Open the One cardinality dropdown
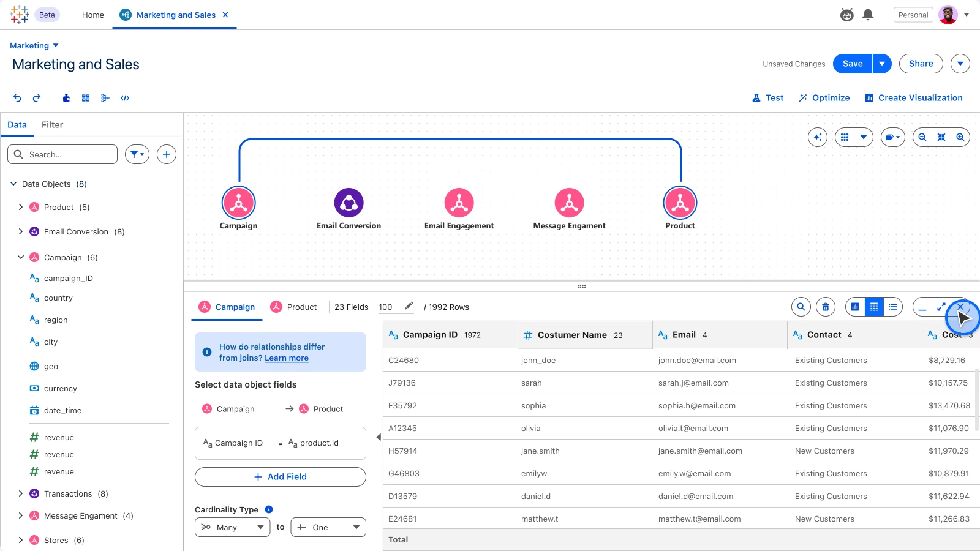This screenshot has width=980, height=551. point(328,527)
